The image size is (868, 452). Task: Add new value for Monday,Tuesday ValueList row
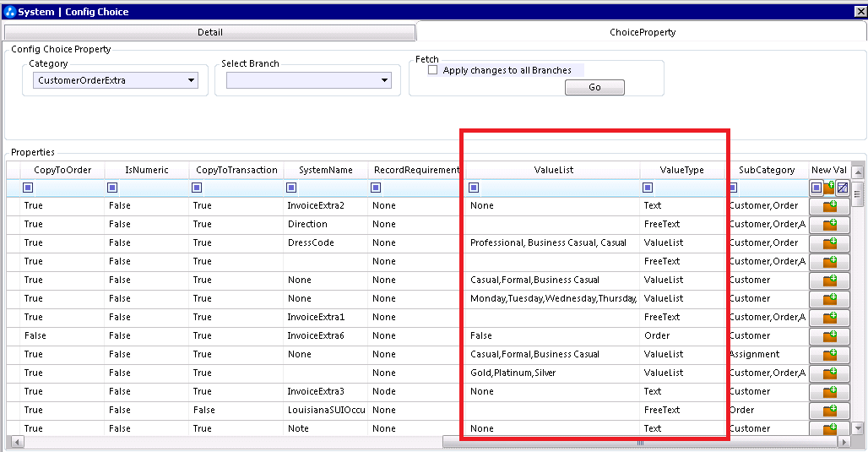[x=829, y=299]
